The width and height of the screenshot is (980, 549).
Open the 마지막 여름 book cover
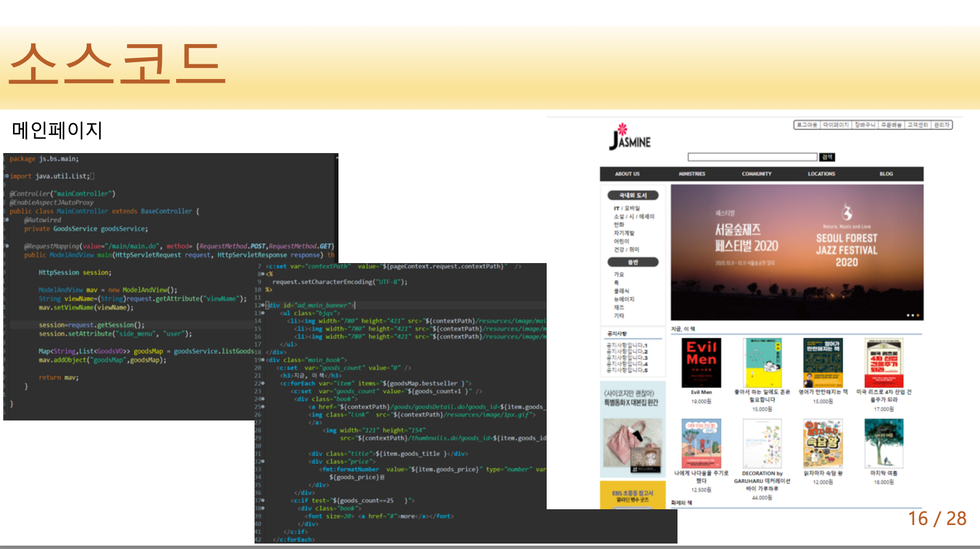(884, 443)
